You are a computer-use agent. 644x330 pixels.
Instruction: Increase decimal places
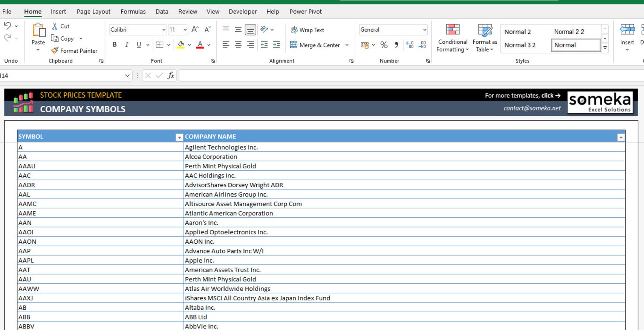(x=410, y=45)
